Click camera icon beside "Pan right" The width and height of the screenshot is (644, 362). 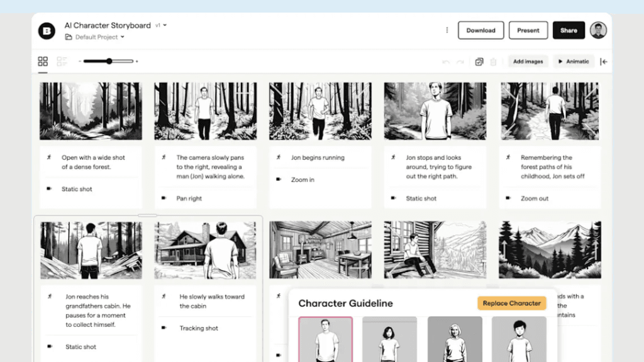pyautogui.click(x=164, y=198)
